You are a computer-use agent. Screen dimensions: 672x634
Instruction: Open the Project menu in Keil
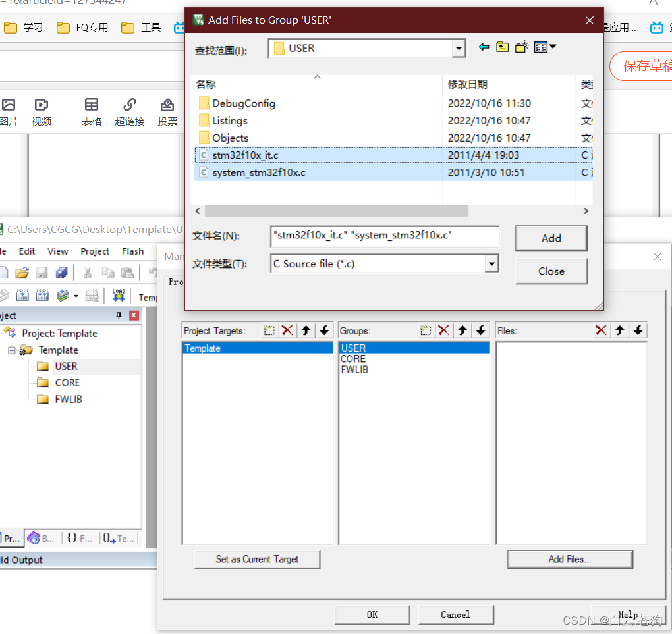95,251
